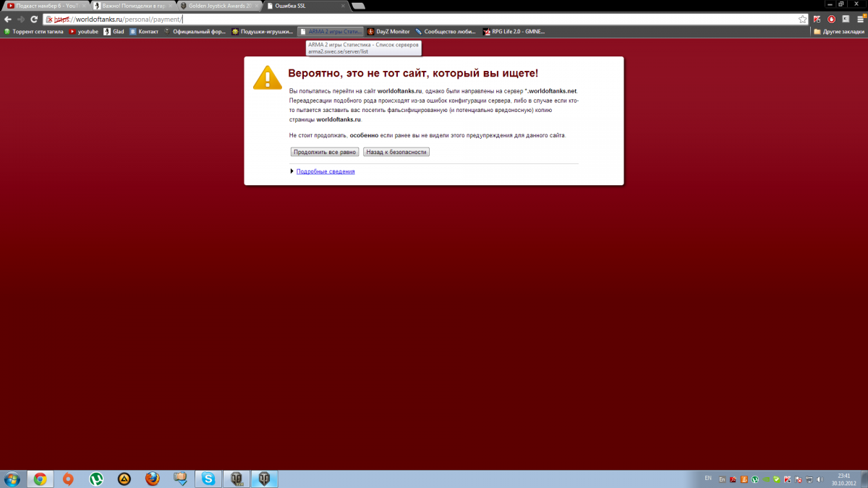Click the volume speaker tray icon
The image size is (868, 488).
820,479
